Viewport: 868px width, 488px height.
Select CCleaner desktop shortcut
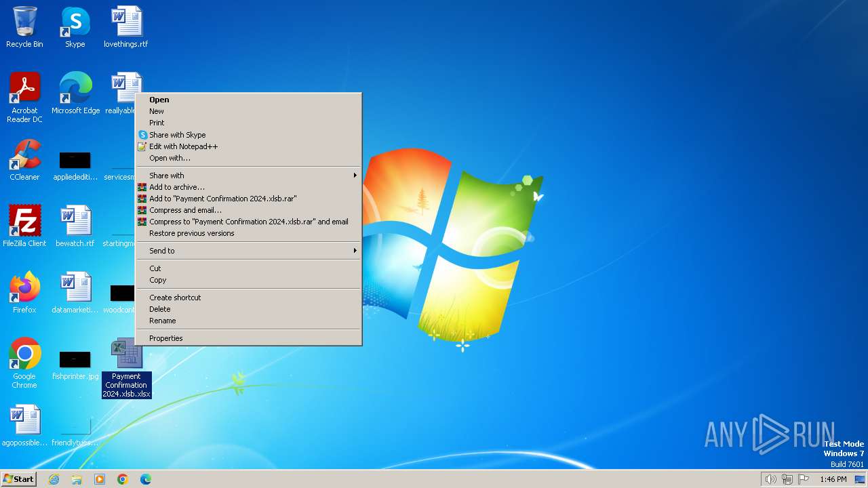point(24,160)
